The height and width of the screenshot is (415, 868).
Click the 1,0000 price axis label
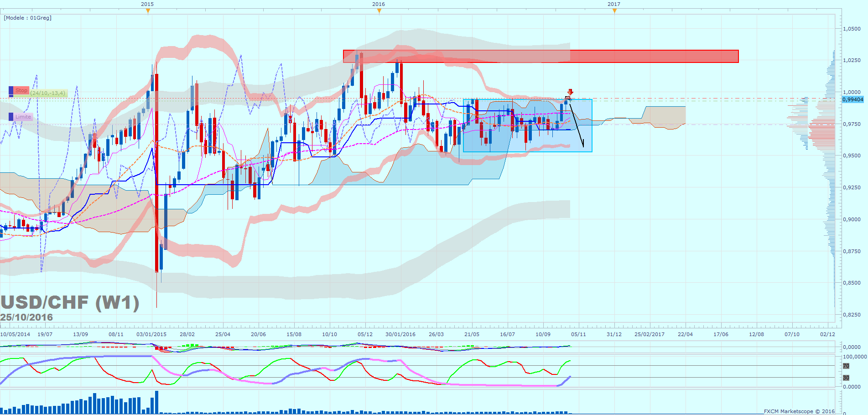point(852,92)
